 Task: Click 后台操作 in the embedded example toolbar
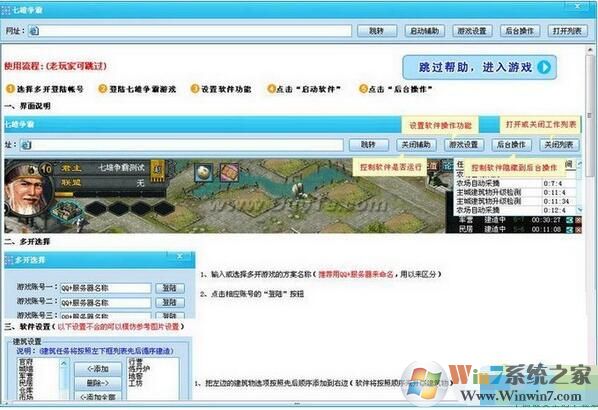coord(511,145)
